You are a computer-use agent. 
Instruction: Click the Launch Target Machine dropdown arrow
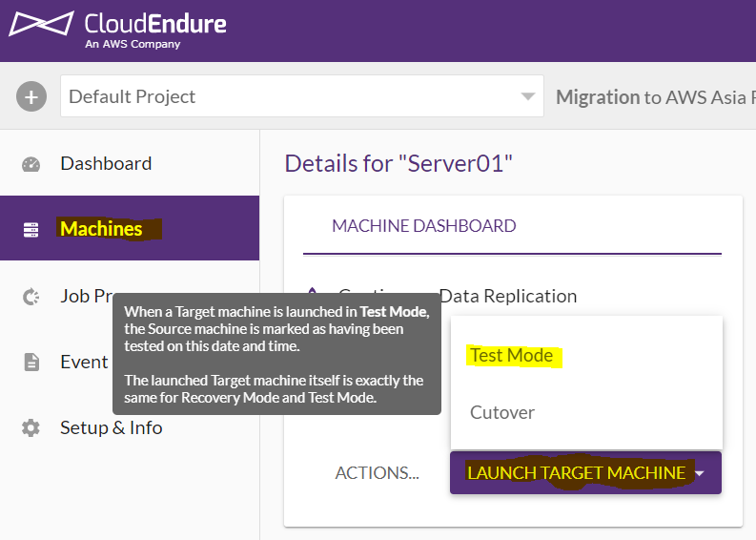pos(700,473)
